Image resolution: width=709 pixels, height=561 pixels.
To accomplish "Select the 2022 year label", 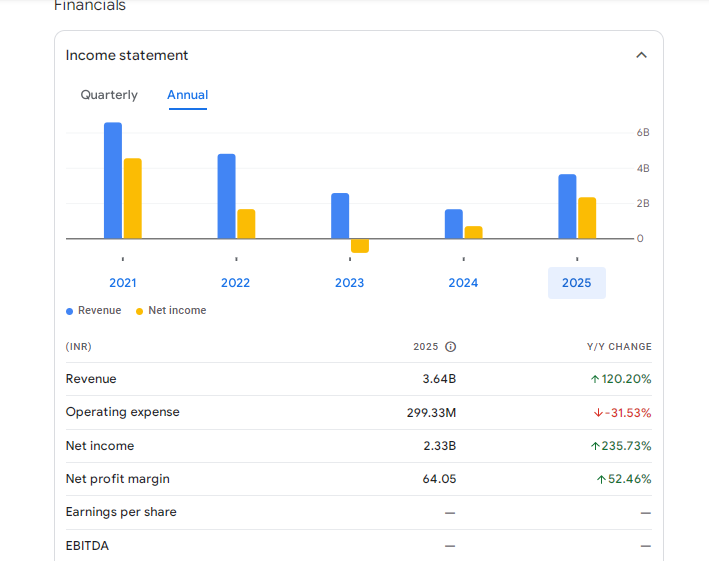I will [x=236, y=283].
